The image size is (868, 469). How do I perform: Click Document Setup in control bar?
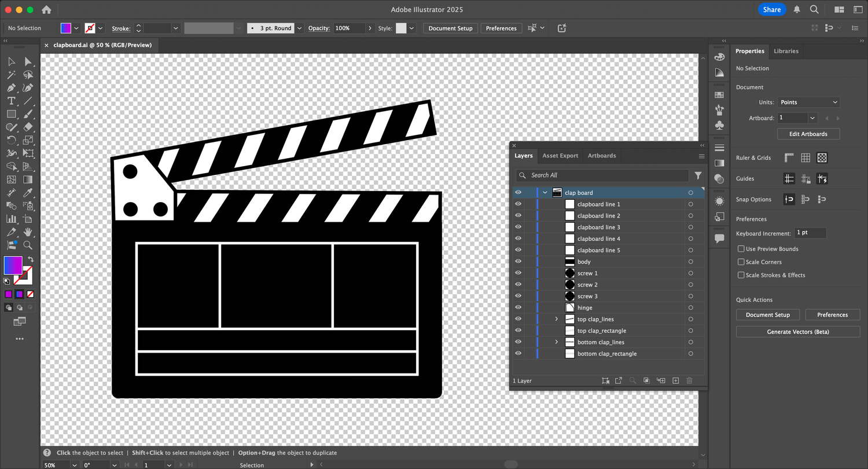(x=451, y=28)
